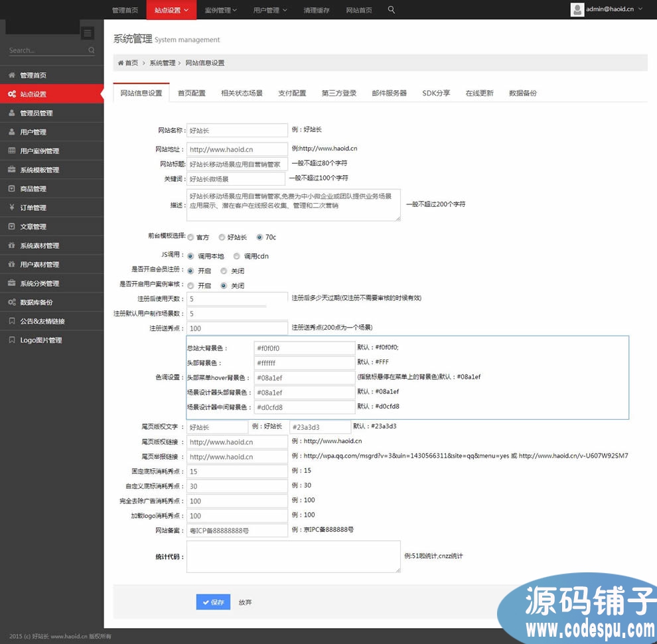657x644 pixels.
Task: Open the 在线更新 tab
Action: tap(479, 93)
